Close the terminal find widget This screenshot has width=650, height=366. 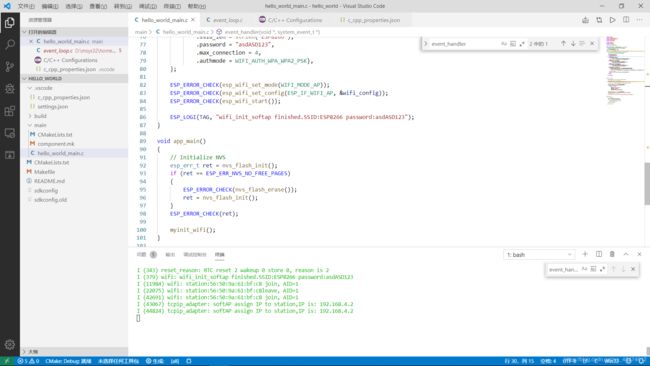633,269
